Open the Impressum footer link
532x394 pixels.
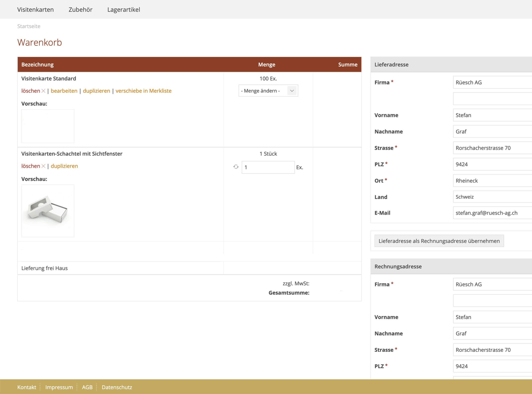(x=59, y=387)
